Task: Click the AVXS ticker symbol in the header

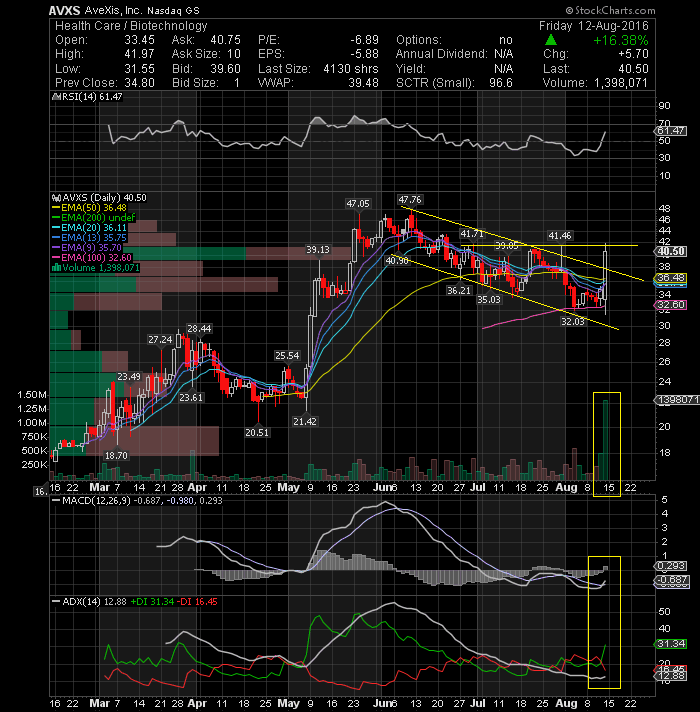Action: (x=64, y=10)
